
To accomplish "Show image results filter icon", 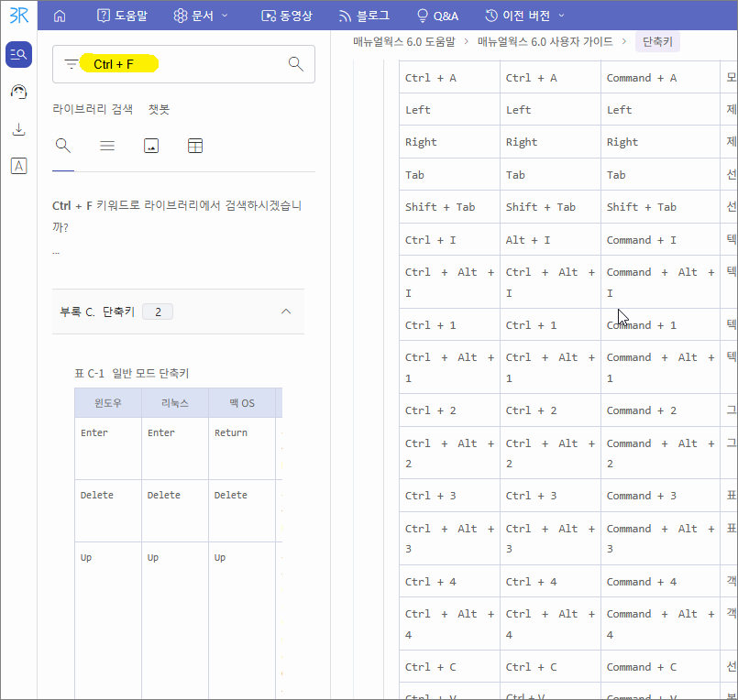I will pyautogui.click(x=151, y=146).
